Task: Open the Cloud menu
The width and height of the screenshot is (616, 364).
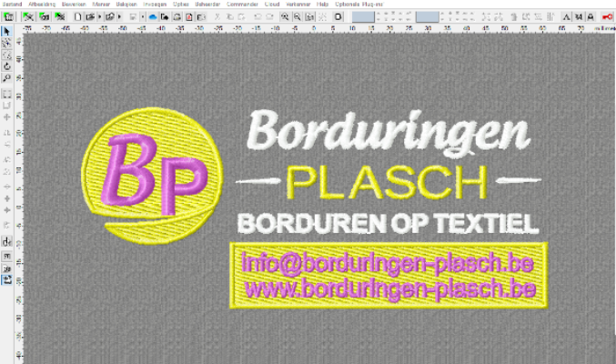Action: [x=272, y=4]
